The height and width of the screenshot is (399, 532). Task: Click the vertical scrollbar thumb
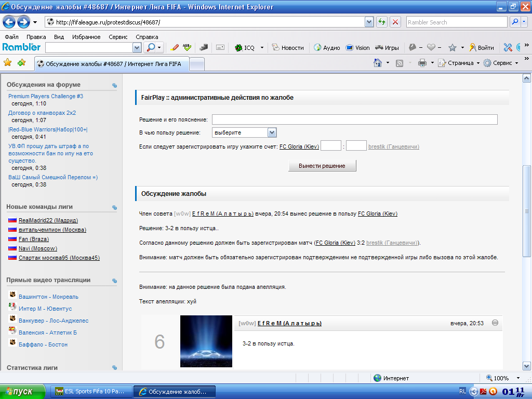(527, 211)
